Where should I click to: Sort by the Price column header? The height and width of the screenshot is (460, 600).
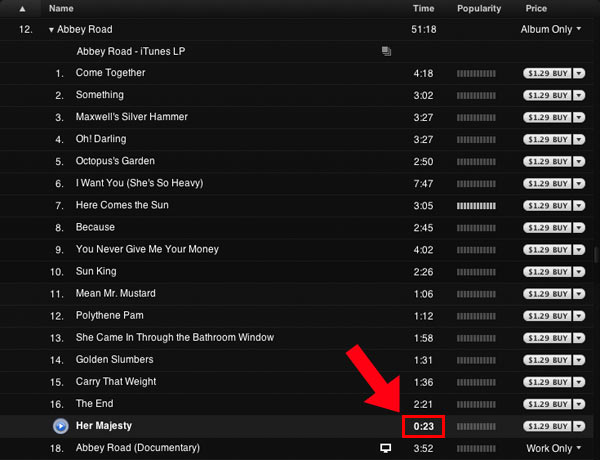(x=537, y=8)
